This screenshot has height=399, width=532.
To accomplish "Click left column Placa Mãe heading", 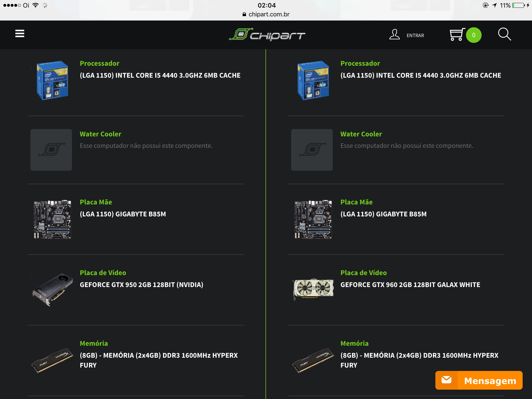I will point(96,202).
